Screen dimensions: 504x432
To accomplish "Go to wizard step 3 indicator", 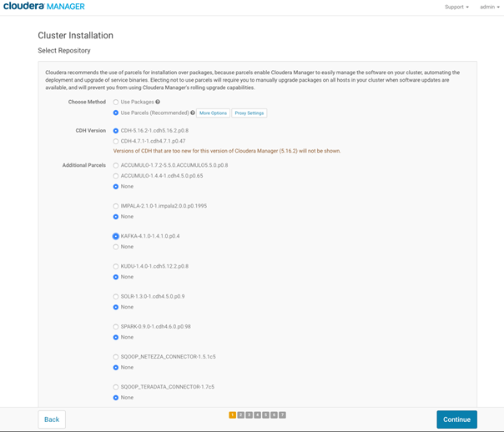I will [249, 415].
